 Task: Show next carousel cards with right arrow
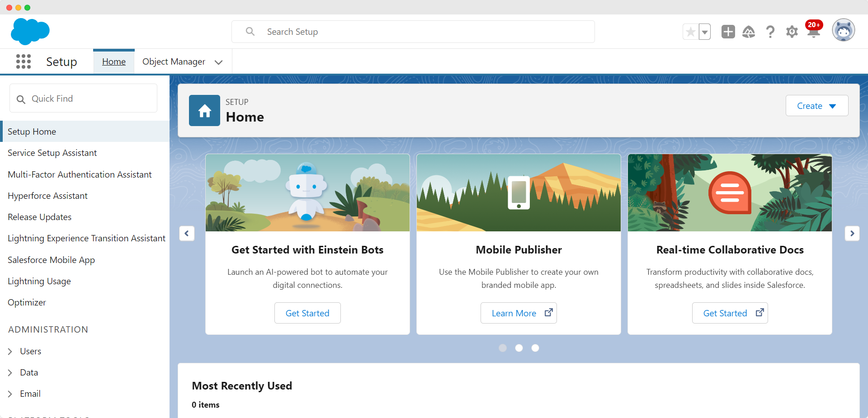pos(852,234)
